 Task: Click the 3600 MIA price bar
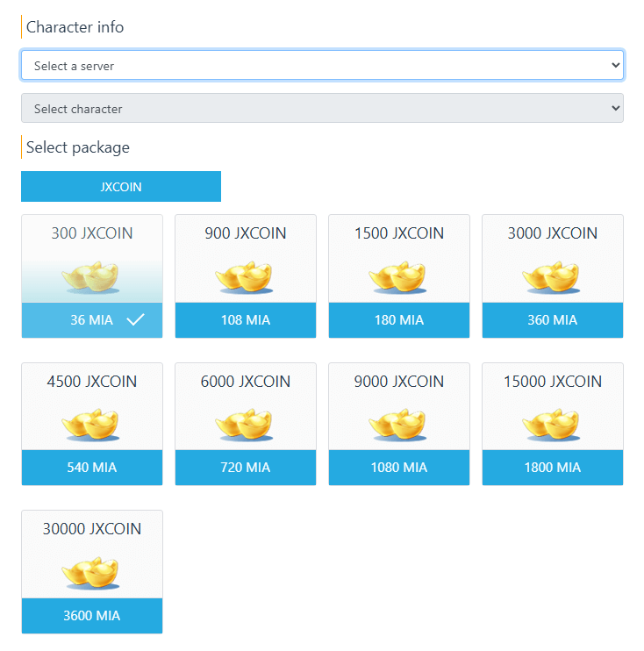coord(91,616)
